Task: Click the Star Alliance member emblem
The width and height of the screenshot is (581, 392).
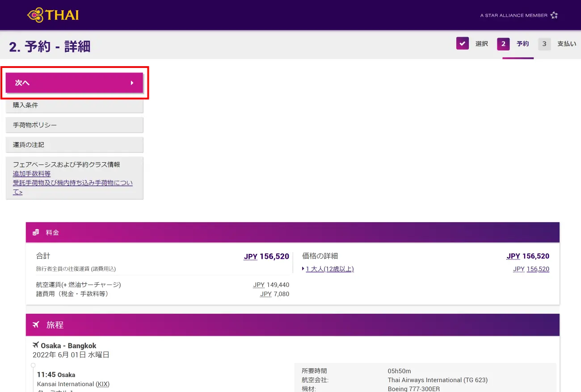Action: coord(554,15)
